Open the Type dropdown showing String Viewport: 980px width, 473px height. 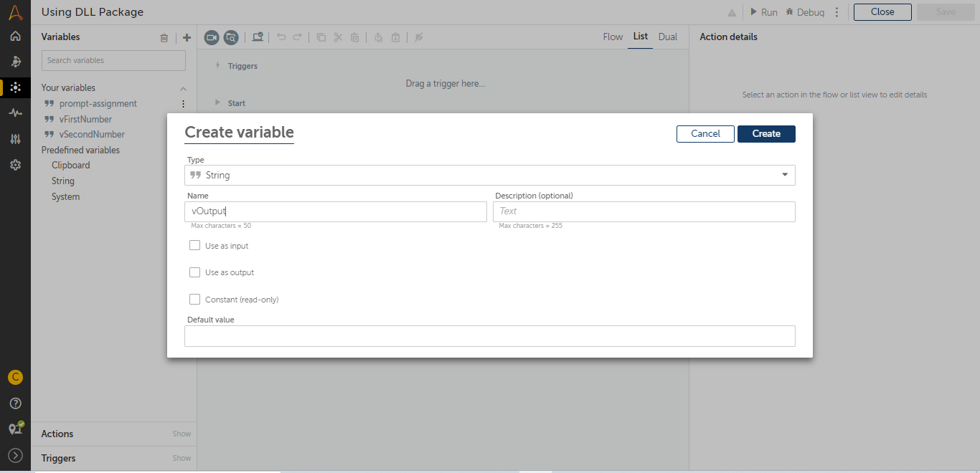[x=490, y=175]
